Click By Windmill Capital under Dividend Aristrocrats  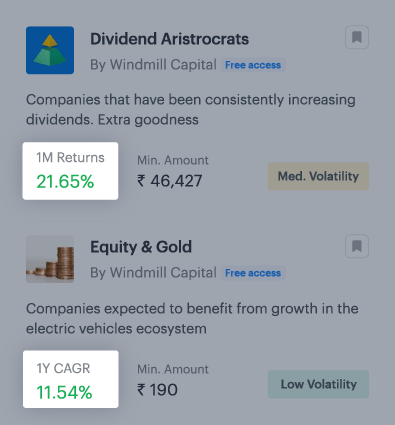[x=153, y=65]
